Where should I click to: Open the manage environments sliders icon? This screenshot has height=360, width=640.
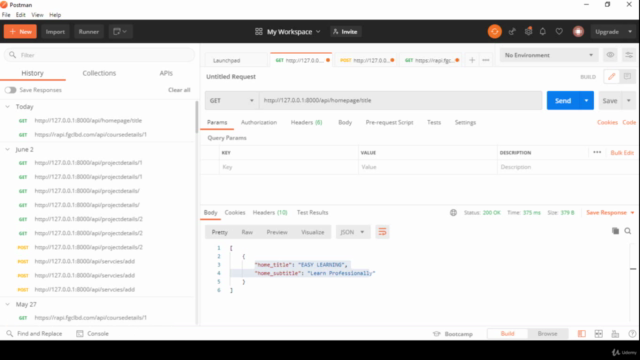pos(629,55)
